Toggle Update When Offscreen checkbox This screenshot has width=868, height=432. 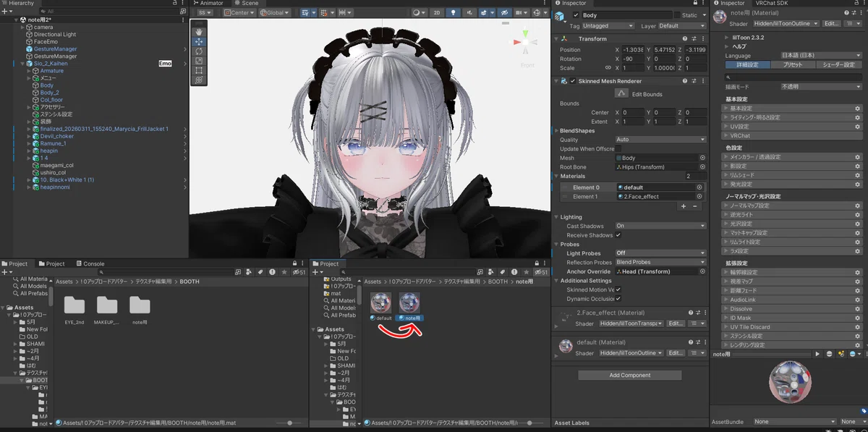618,148
